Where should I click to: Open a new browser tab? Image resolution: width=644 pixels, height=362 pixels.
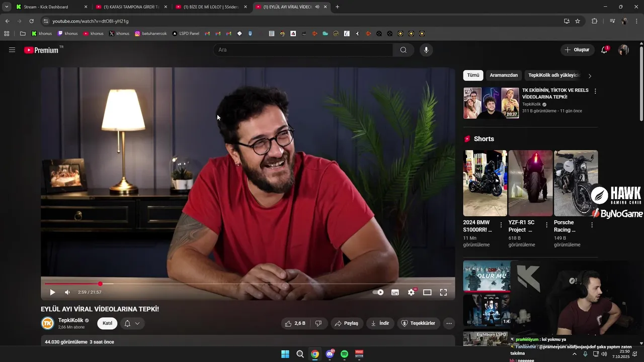[337, 7]
